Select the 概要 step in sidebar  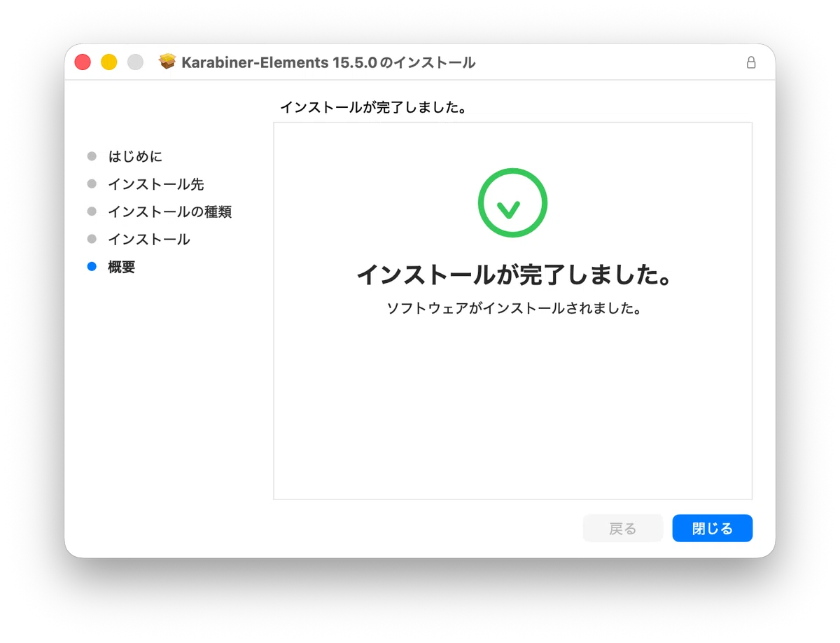pyautogui.click(x=121, y=267)
